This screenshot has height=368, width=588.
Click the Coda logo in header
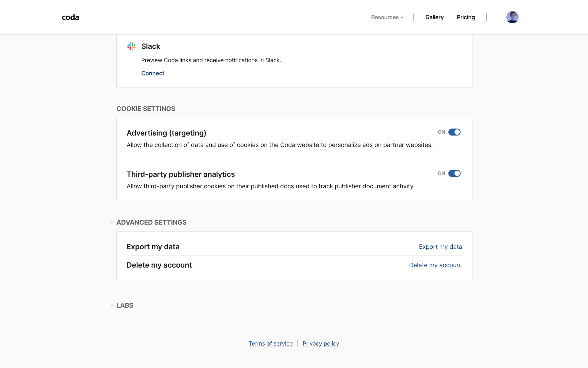[x=70, y=17]
